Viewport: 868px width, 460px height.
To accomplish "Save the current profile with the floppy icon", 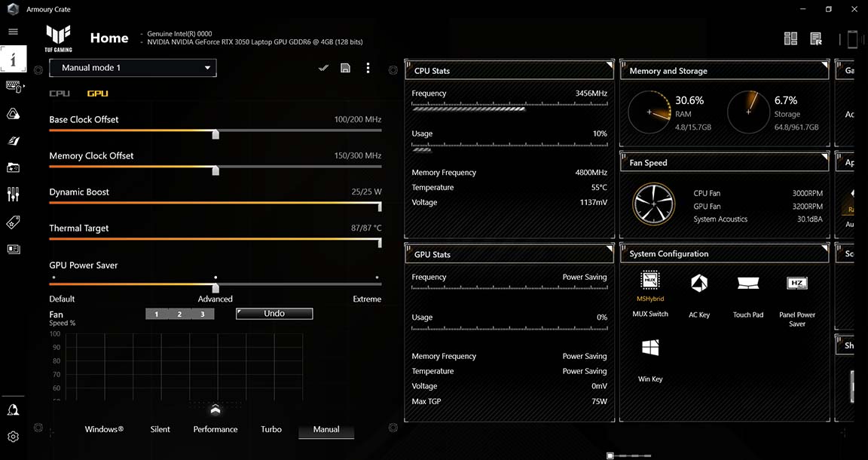I will point(345,68).
